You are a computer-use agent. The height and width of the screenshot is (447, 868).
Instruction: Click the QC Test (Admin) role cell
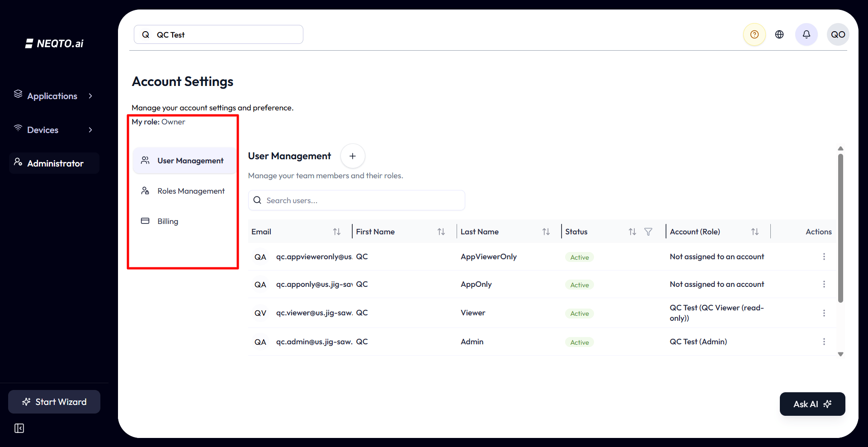[x=698, y=342]
